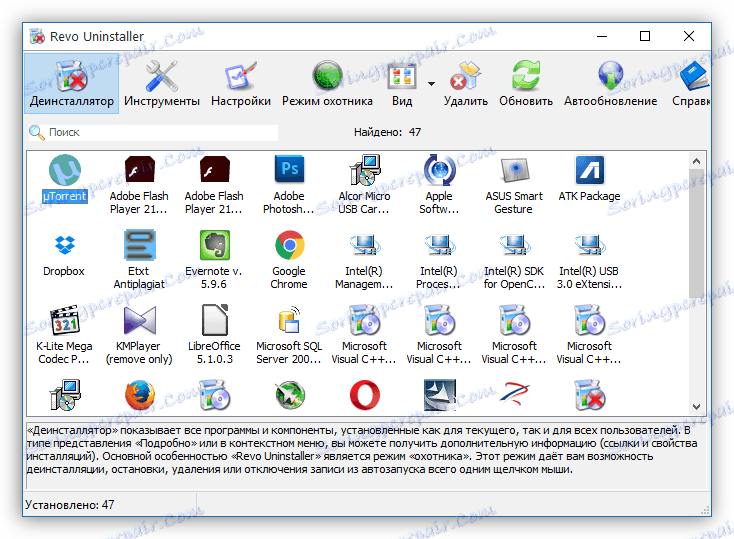
Task: Open Инструменты tools section
Action: tap(161, 83)
